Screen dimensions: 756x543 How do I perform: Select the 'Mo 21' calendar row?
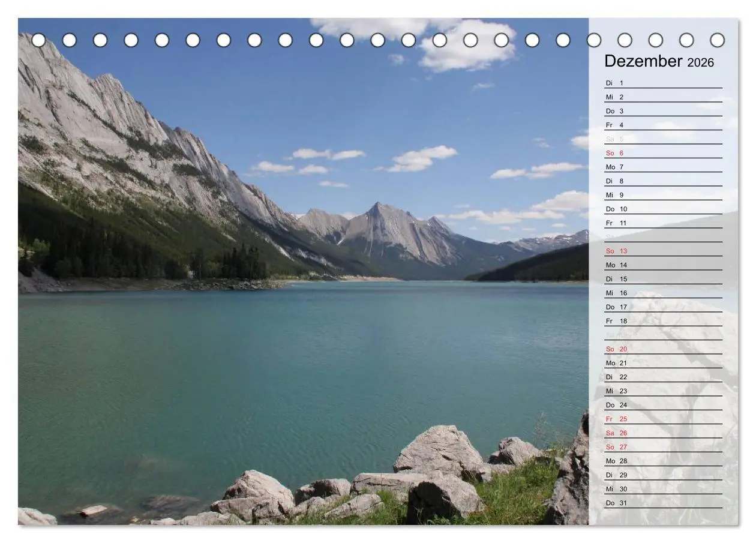tap(663, 363)
